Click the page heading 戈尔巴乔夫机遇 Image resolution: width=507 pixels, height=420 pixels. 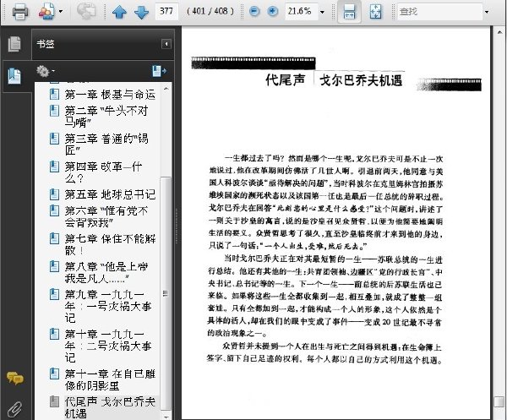pyautogui.click(x=361, y=80)
